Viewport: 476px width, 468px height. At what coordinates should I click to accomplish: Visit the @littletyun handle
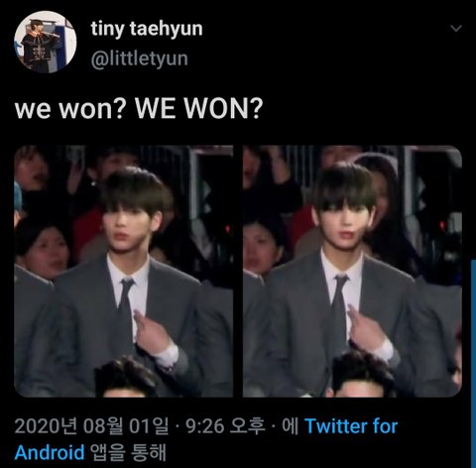[139, 59]
